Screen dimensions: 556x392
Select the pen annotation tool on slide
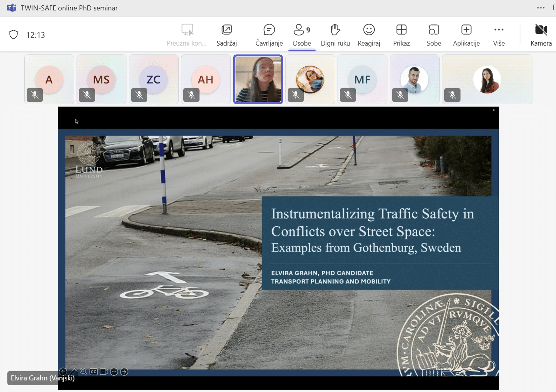tap(73, 372)
